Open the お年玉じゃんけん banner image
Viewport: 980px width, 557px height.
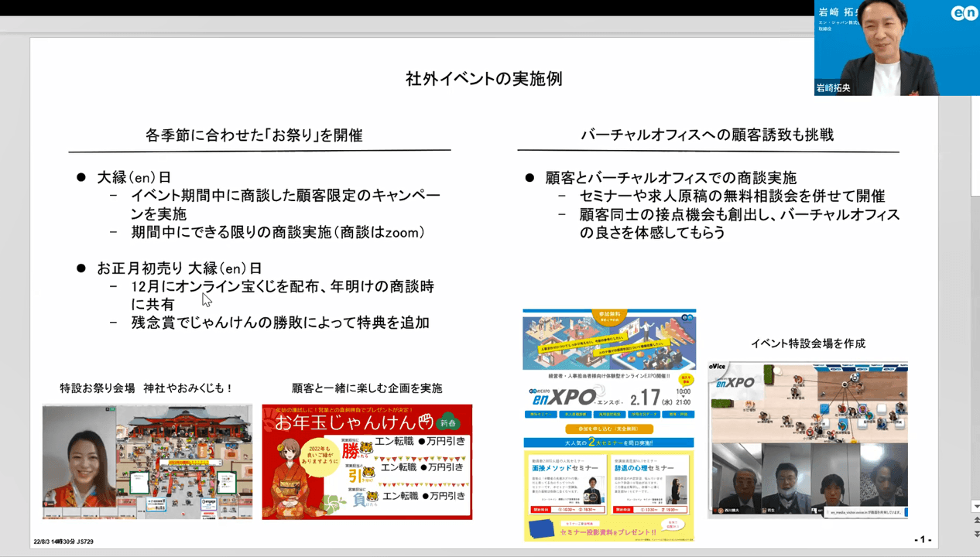click(x=367, y=461)
